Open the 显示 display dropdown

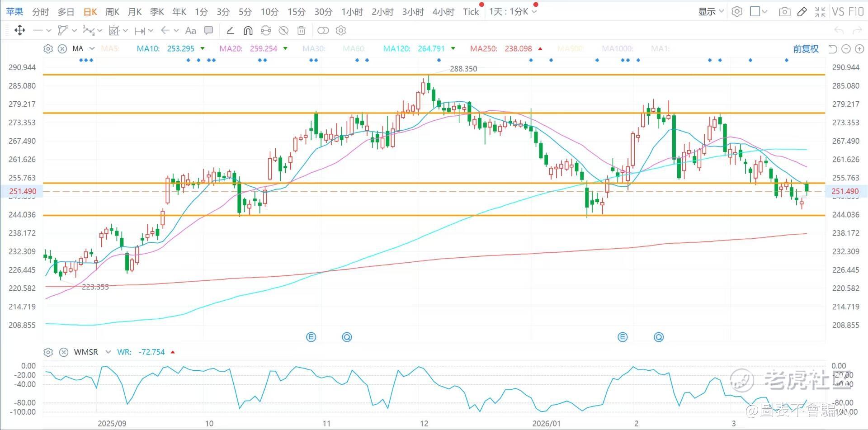click(711, 12)
